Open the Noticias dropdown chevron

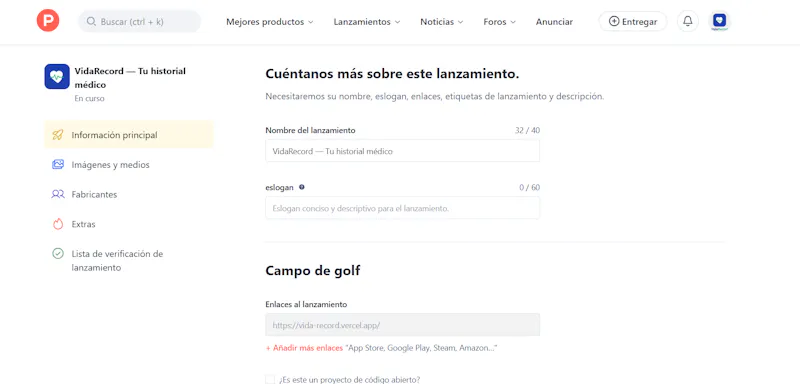(x=460, y=22)
